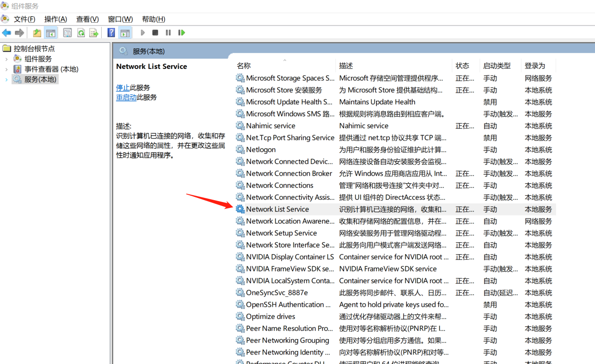Select Net.Tcp Port Sharing Service row
This screenshot has width=595, height=364.
point(395,138)
